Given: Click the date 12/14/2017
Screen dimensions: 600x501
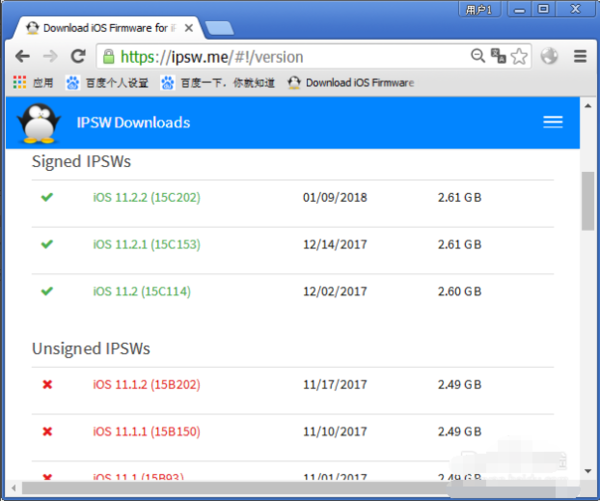Looking at the screenshot, I should point(335,245).
